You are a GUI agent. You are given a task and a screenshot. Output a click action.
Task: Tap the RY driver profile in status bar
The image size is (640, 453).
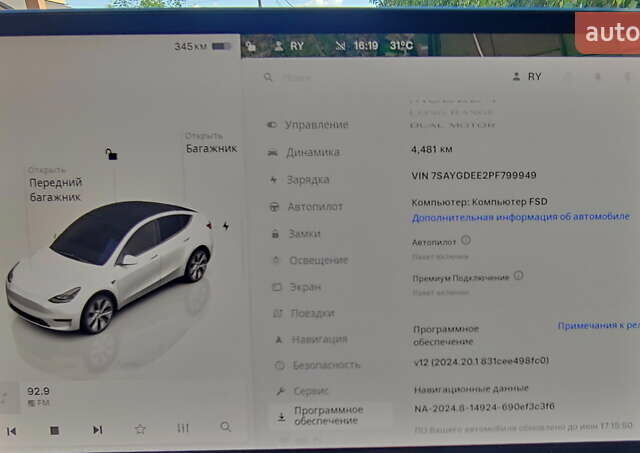[x=289, y=46]
